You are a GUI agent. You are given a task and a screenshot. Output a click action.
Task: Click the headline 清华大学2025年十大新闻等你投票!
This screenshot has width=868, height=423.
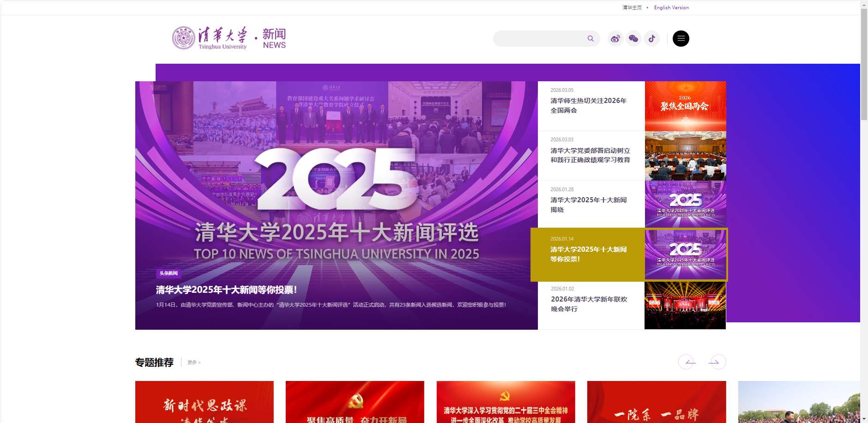click(x=226, y=290)
